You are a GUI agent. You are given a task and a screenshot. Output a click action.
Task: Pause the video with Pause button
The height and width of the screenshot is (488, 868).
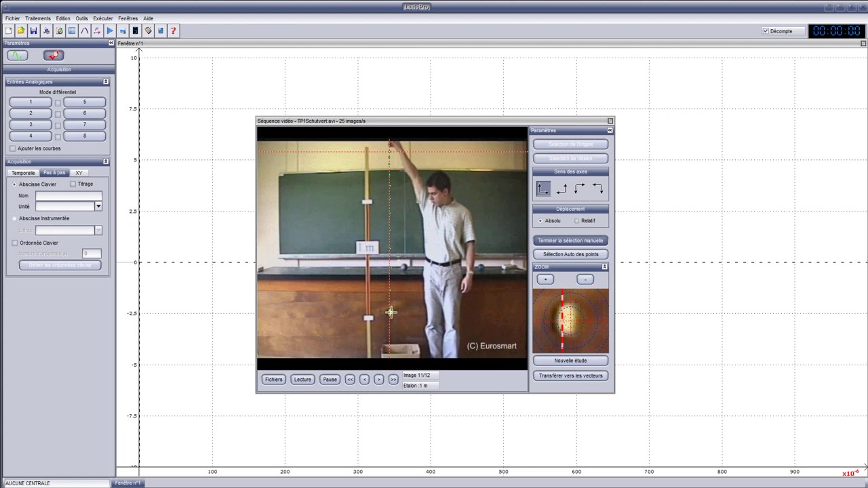(330, 380)
